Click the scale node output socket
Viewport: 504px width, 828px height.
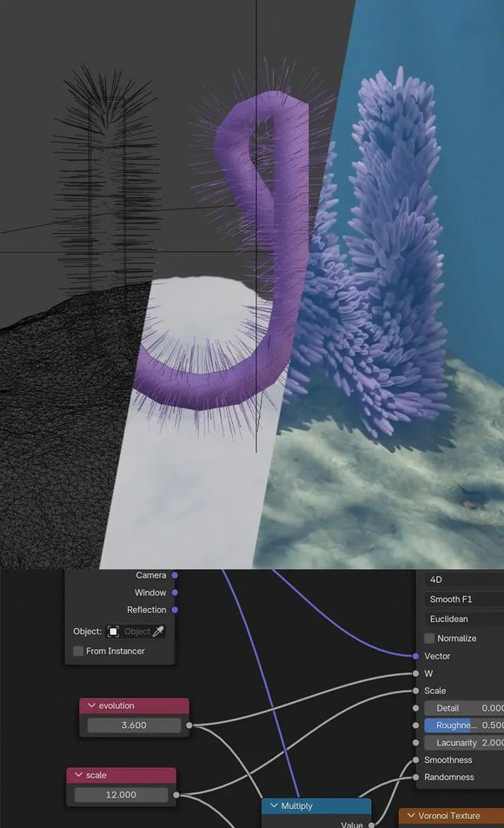click(176, 795)
